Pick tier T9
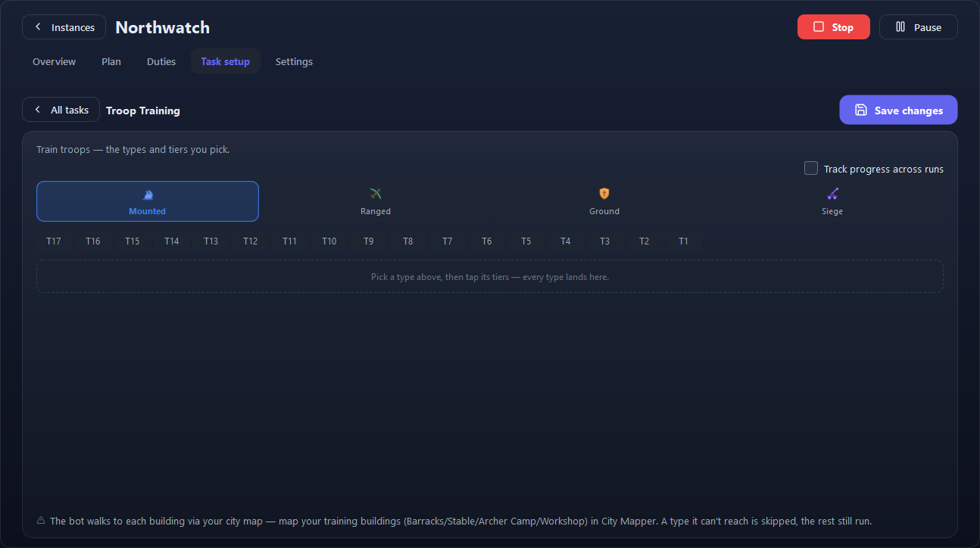The image size is (980, 548). click(369, 241)
